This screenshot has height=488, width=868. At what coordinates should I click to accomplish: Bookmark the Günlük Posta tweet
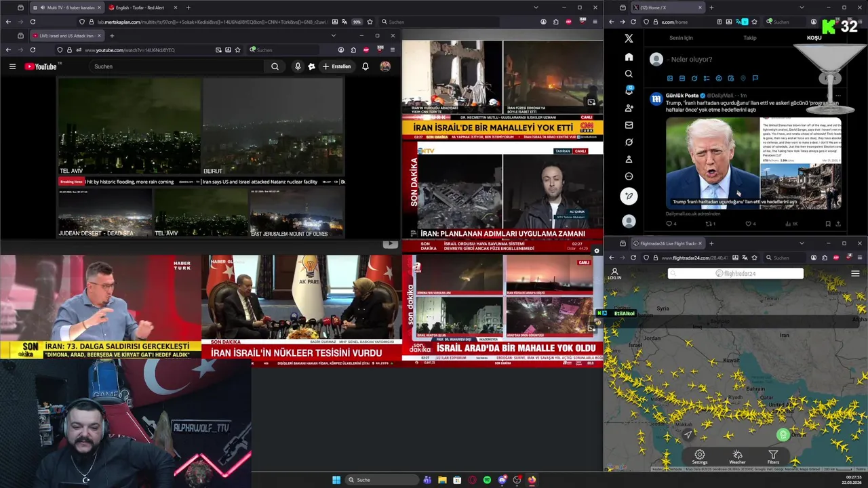click(x=828, y=224)
